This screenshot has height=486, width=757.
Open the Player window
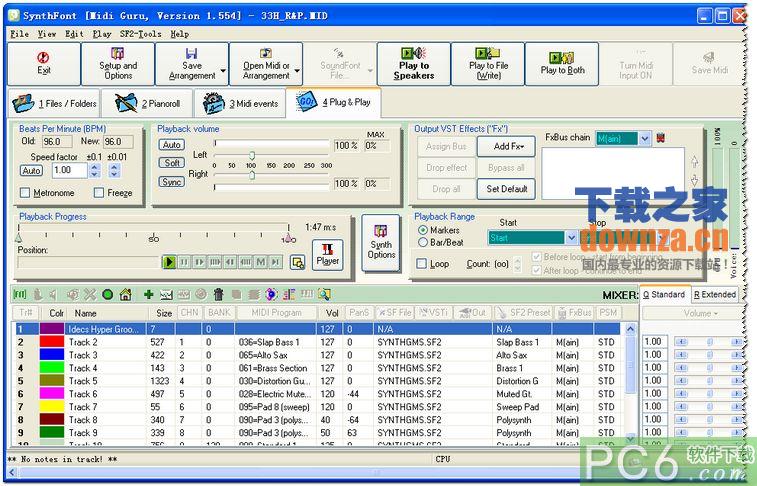pyautogui.click(x=328, y=255)
